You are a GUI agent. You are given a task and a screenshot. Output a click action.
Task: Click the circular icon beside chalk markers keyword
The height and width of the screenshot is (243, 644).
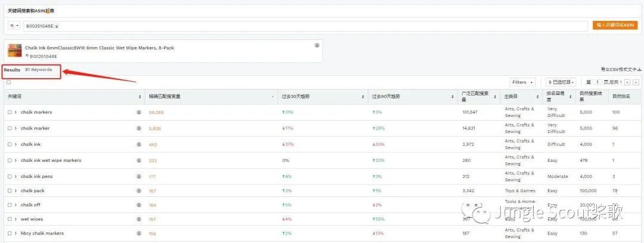click(139, 112)
